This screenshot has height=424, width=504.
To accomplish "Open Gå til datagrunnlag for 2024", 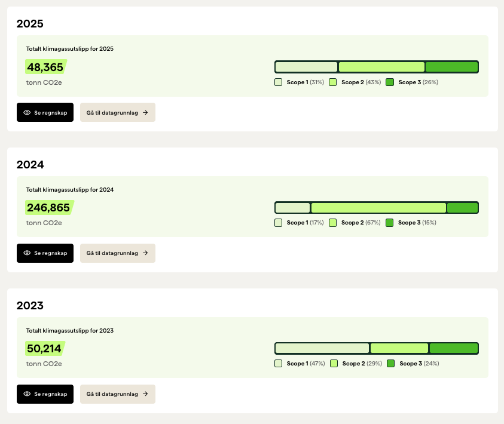I will coord(117,253).
